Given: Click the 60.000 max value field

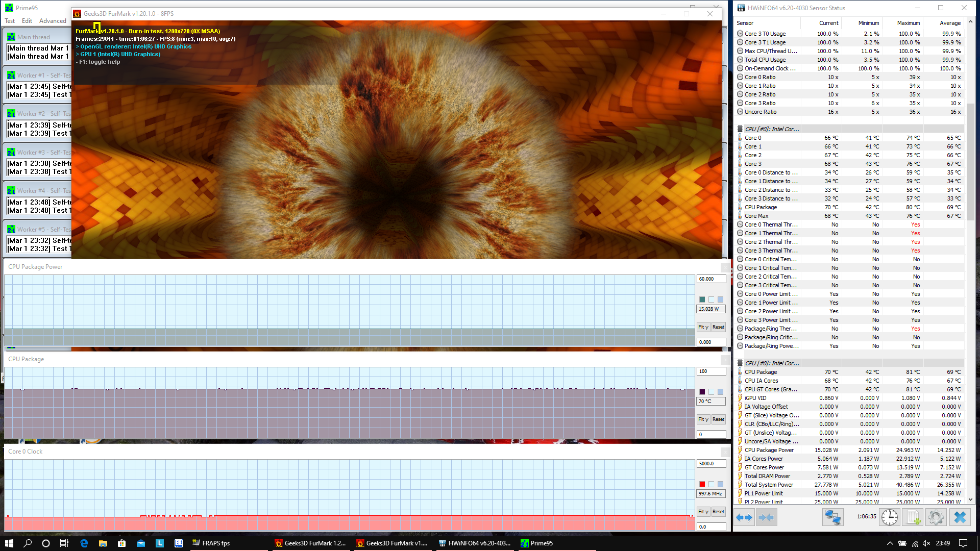Looking at the screenshot, I should pos(710,279).
